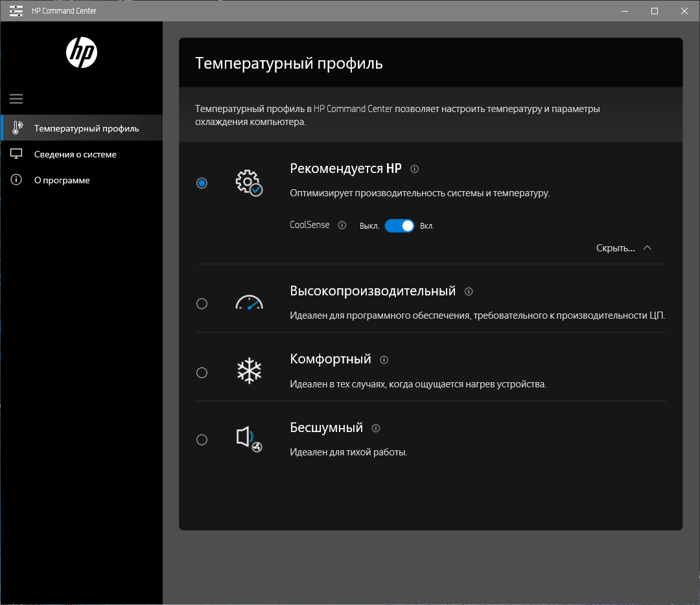Select the Рекомендуется HP radio button

(x=202, y=183)
